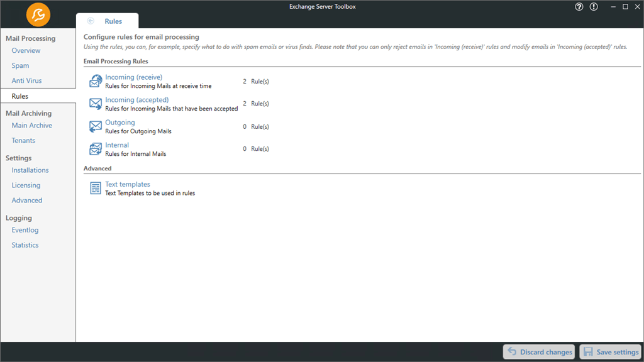Click the Save settings button
644x362 pixels.
(609, 352)
